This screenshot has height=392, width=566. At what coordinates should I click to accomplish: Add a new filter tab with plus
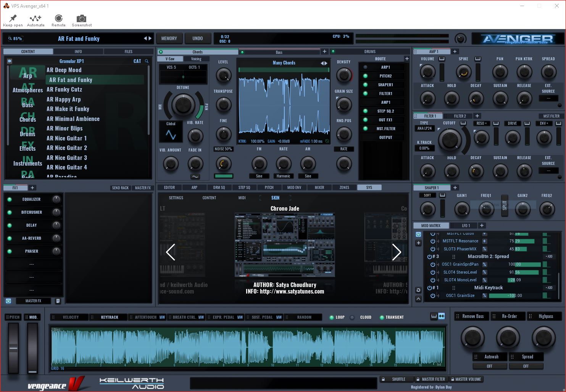477,116
